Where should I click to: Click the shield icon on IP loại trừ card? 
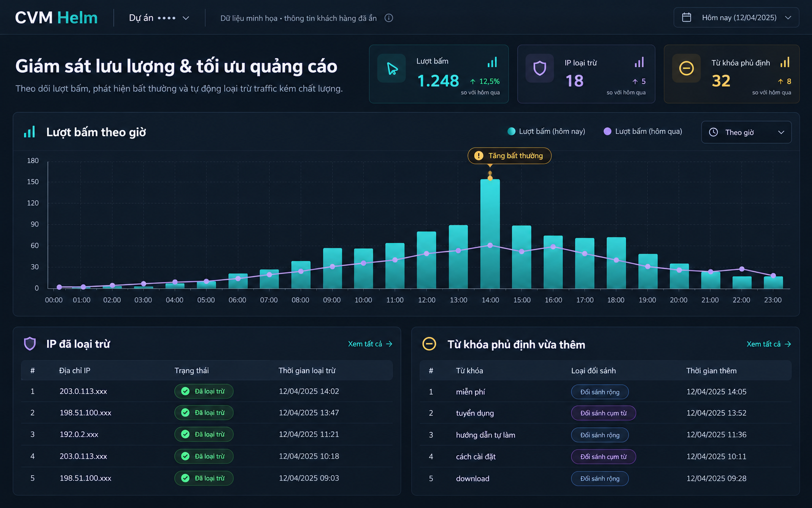coord(540,68)
